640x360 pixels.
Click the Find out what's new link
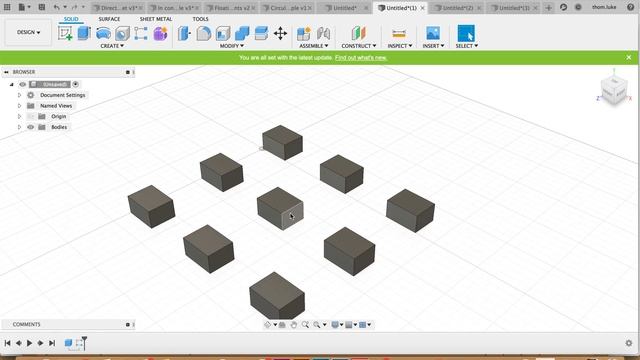361,58
